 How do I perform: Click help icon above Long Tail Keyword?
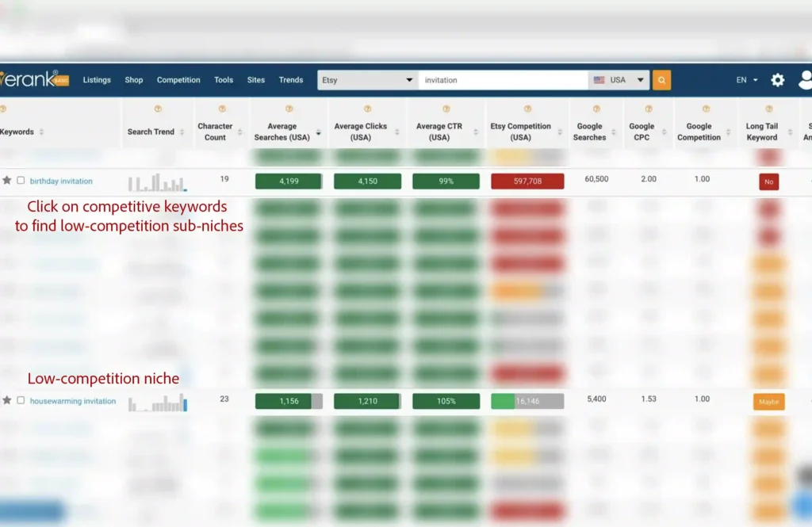click(768, 109)
